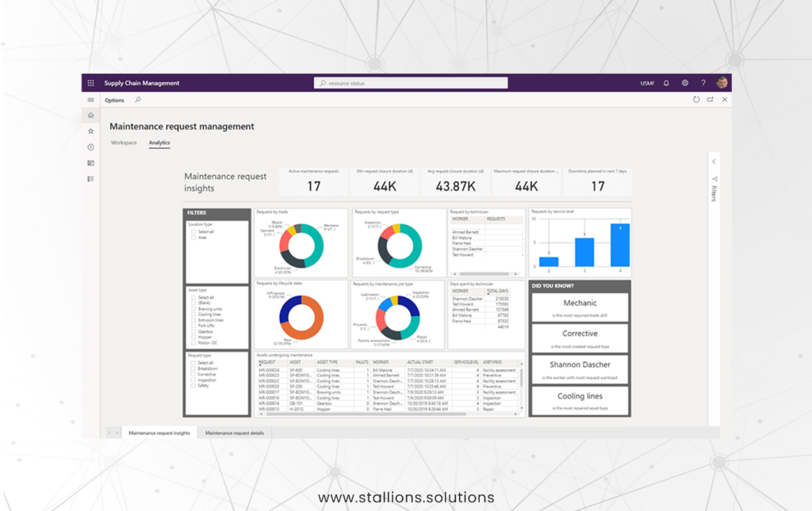812x511 pixels.
Task: Open Maintenance request details report tab
Action: pos(235,433)
